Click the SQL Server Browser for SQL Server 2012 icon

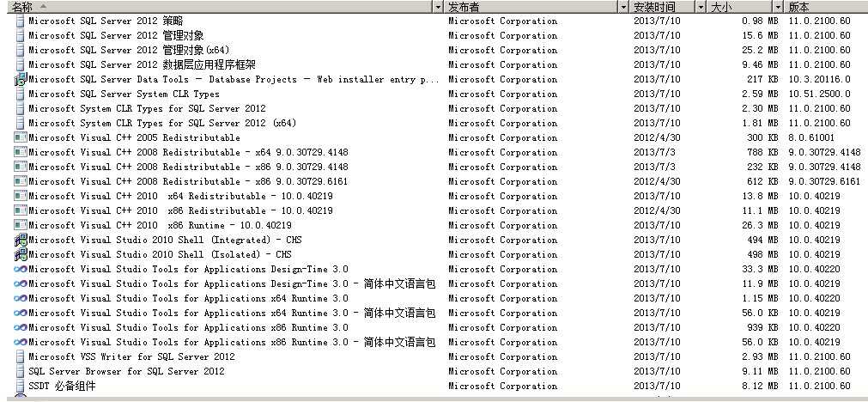pyautogui.click(x=21, y=372)
